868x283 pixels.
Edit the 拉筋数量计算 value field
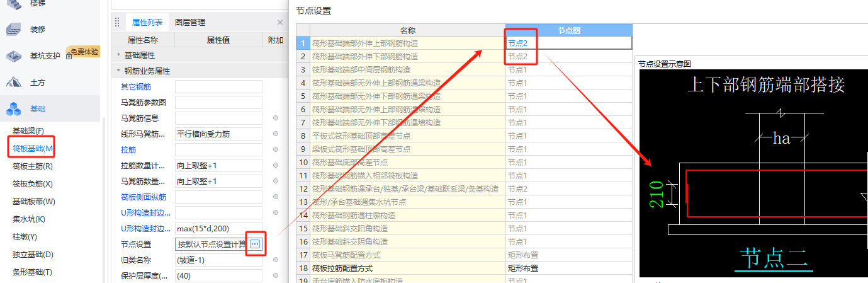tap(218, 165)
